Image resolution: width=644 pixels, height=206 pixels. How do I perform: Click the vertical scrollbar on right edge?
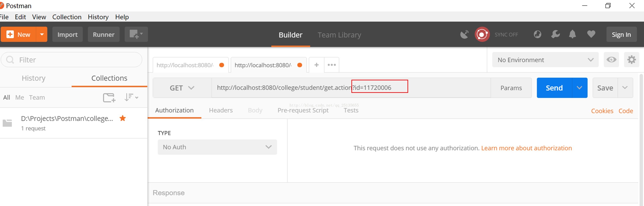coord(641,140)
